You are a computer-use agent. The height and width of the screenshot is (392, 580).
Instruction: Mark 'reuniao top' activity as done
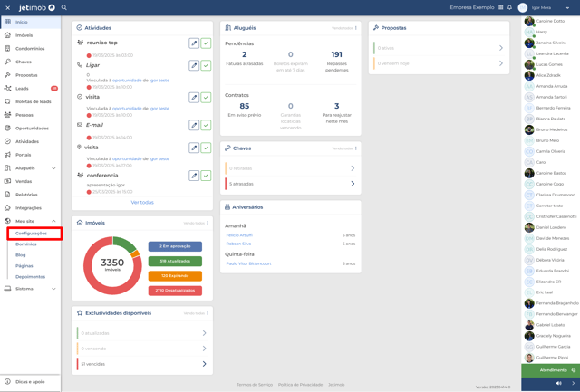pyautogui.click(x=206, y=43)
